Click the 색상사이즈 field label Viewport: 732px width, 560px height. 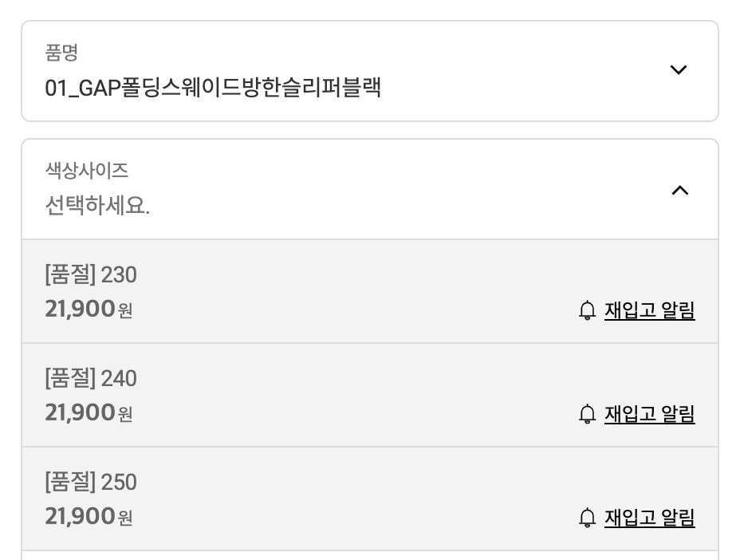point(87,170)
